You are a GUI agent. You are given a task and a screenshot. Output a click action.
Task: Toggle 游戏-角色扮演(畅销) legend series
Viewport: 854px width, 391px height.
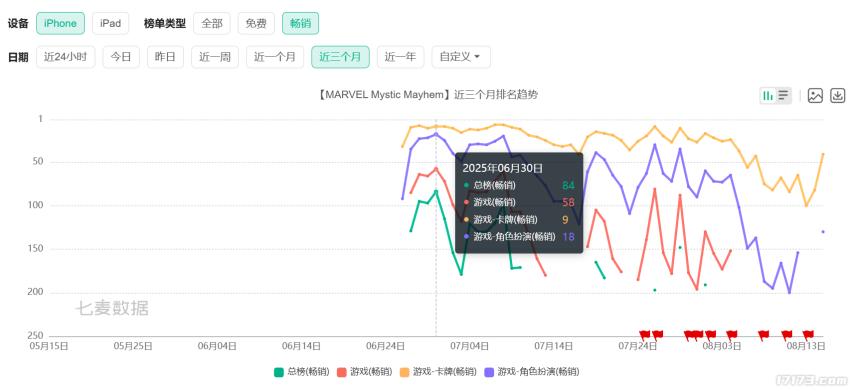coord(532,372)
